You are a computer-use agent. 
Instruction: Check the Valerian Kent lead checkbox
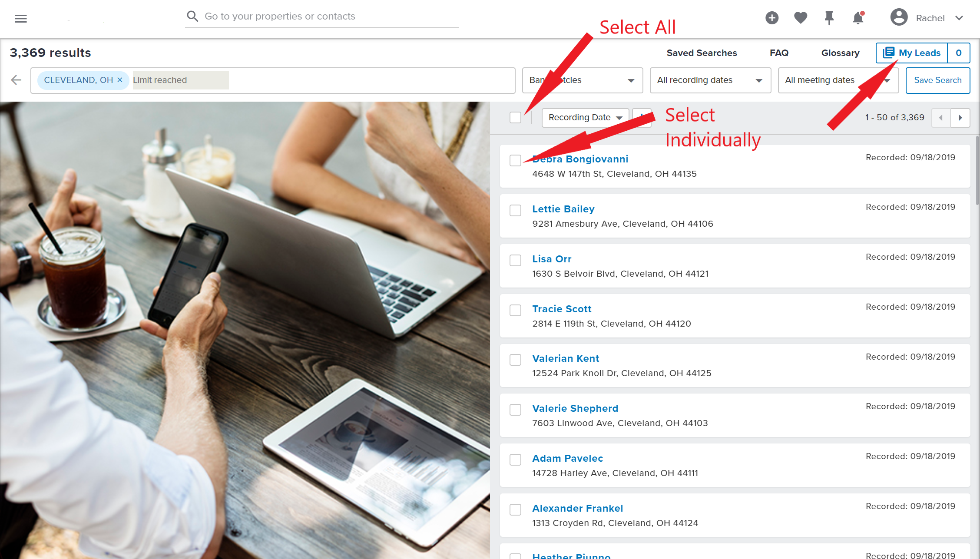pyautogui.click(x=515, y=360)
